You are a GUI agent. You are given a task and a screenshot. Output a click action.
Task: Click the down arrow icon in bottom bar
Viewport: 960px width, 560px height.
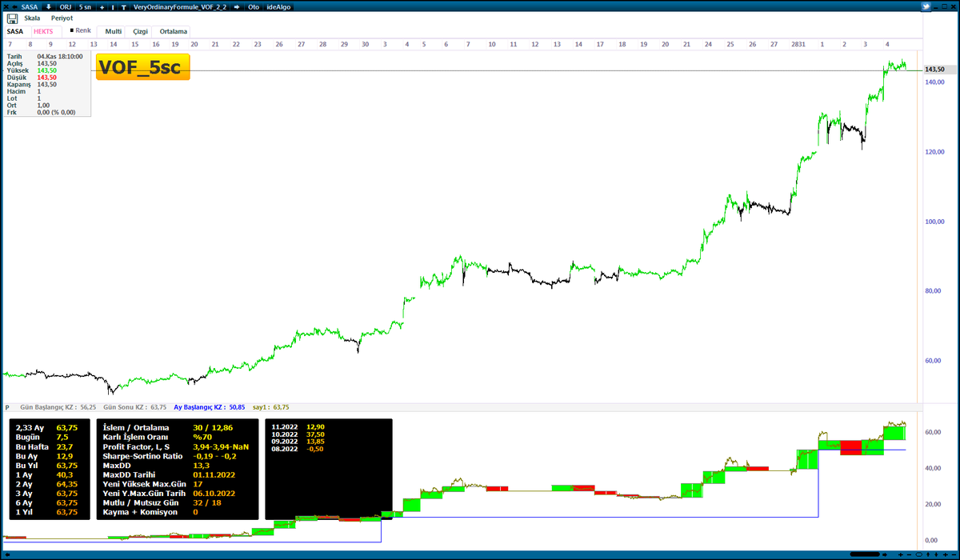tap(936, 554)
